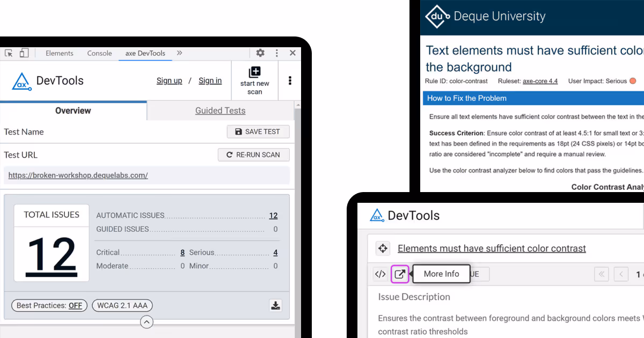Viewport: 644px width, 338px height.
Task: Click the Issue Description heading
Action: coord(414,297)
